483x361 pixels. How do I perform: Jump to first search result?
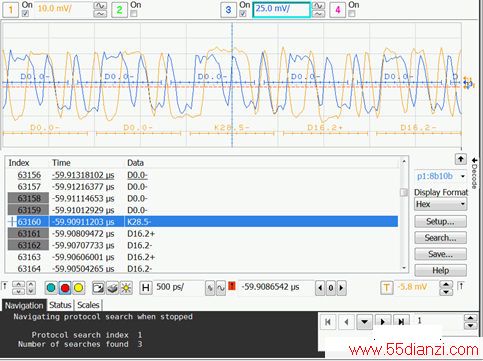click(x=328, y=322)
